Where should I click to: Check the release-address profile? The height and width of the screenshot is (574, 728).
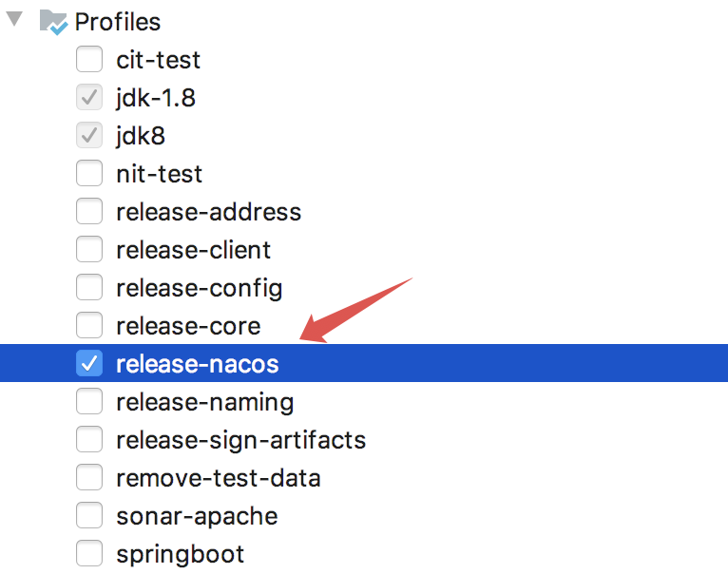point(89,212)
